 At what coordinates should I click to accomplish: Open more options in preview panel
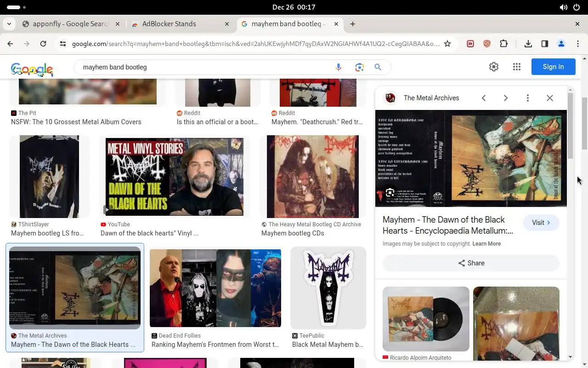pos(528,98)
